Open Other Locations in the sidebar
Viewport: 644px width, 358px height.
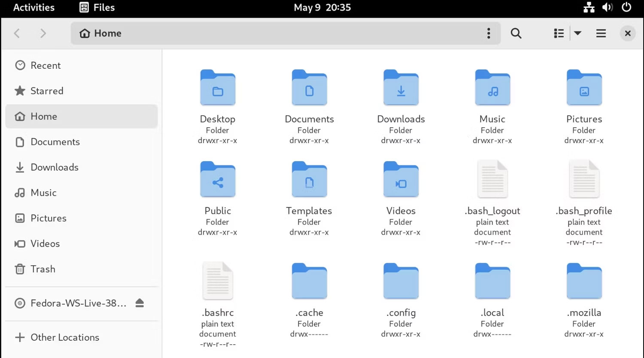82,337
